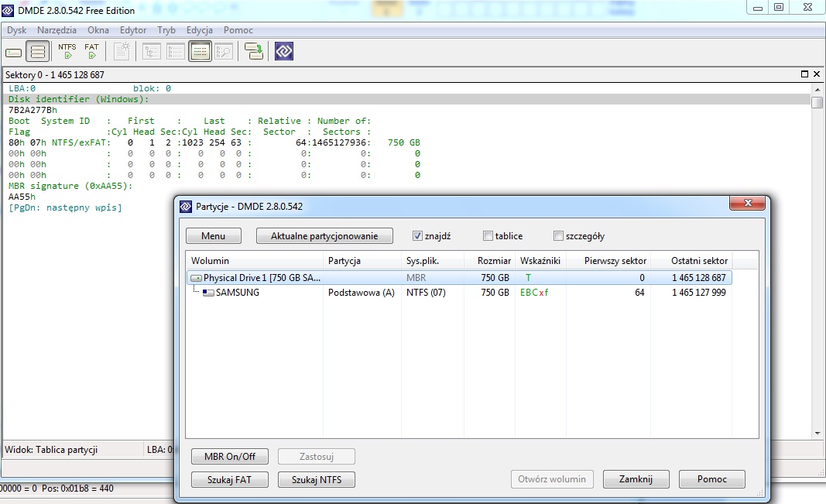Click the '1465127936' number of sectors value

pyautogui.click(x=339, y=142)
